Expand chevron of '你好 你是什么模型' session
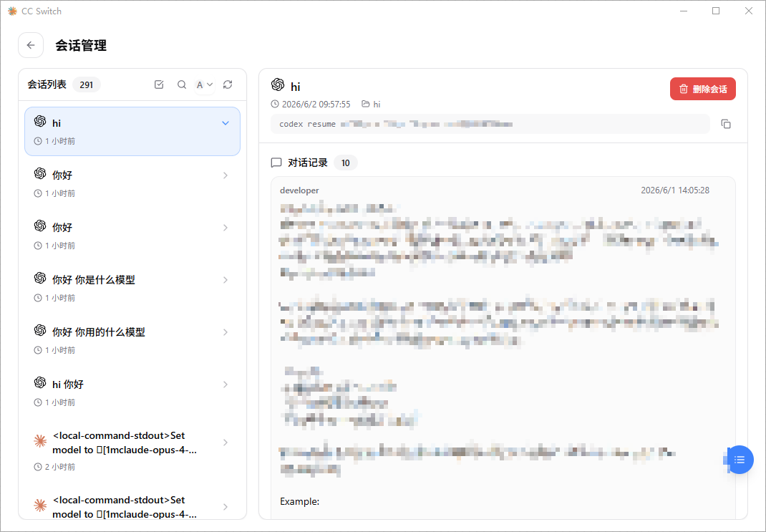766x532 pixels. [226, 280]
